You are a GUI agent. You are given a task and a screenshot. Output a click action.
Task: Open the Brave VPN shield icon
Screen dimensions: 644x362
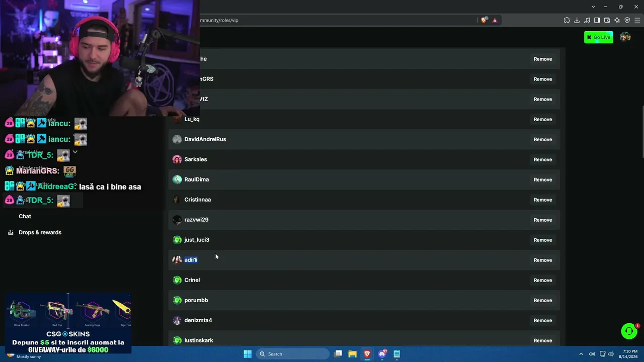627,20
